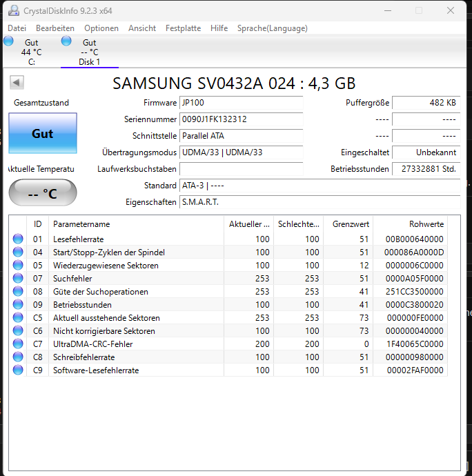472x476 pixels.
Task: Click status orb for Disk 1
Action: (x=66, y=41)
